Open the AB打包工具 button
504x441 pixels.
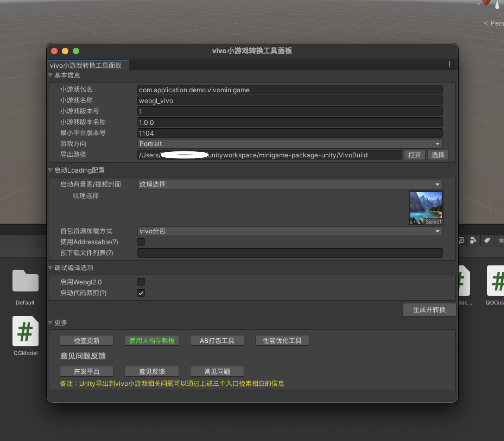pyautogui.click(x=217, y=341)
